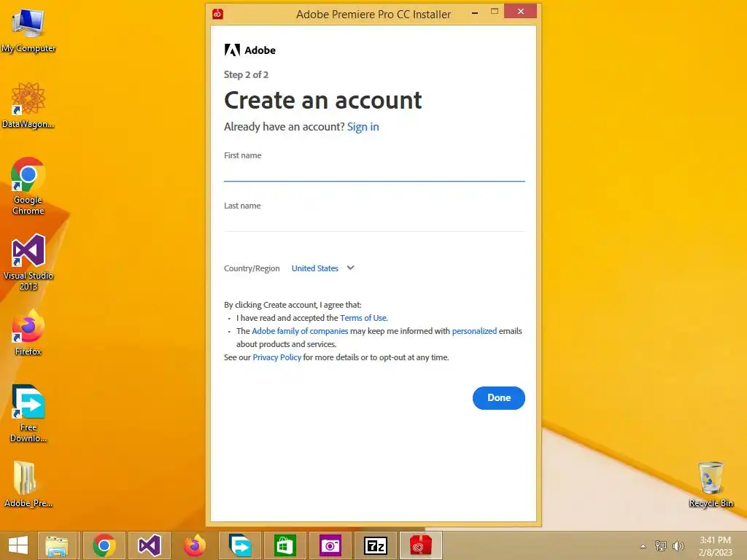Close the Adobe Premiere Pro installer
The width and height of the screenshot is (747, 560).
tap(520, 12)
